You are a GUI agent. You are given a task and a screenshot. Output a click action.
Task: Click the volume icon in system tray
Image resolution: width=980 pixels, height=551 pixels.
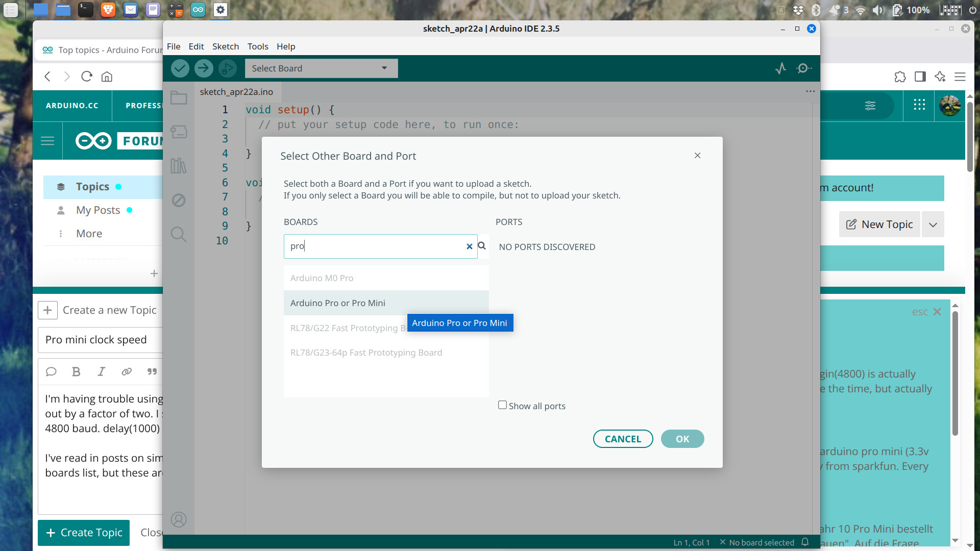(878, 10)
